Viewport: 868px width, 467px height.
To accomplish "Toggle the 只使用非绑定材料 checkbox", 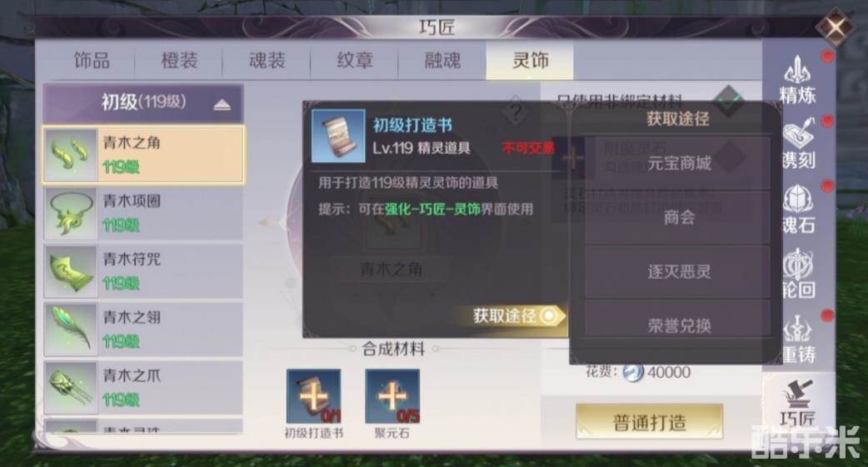I will point(728,101).
